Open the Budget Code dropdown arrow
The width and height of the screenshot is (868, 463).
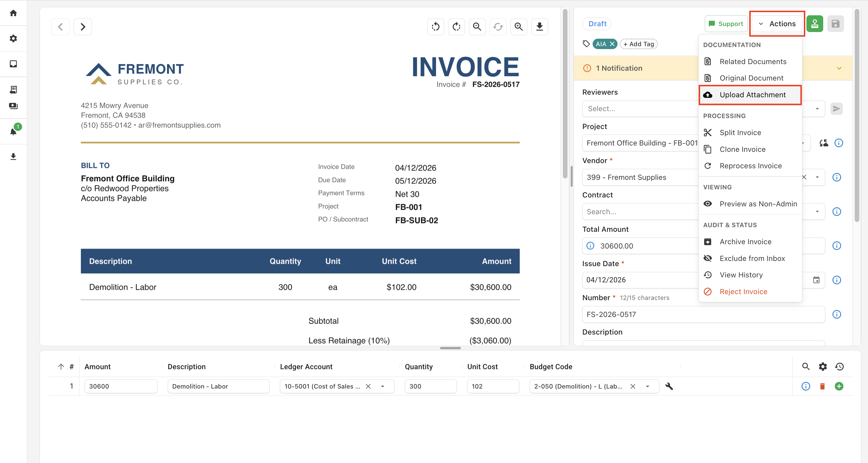pyautogui.click(x=647, y=386)
